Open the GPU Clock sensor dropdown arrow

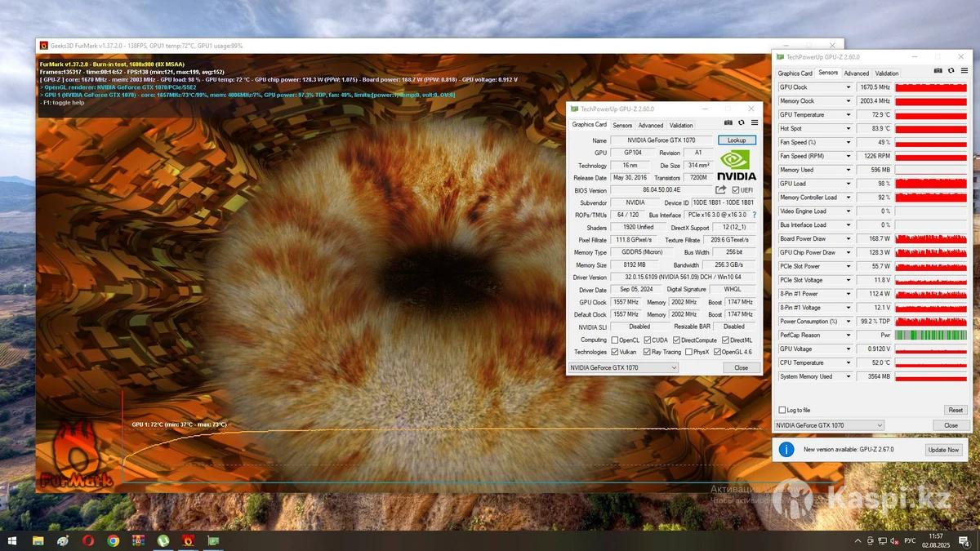click(849, 87)
